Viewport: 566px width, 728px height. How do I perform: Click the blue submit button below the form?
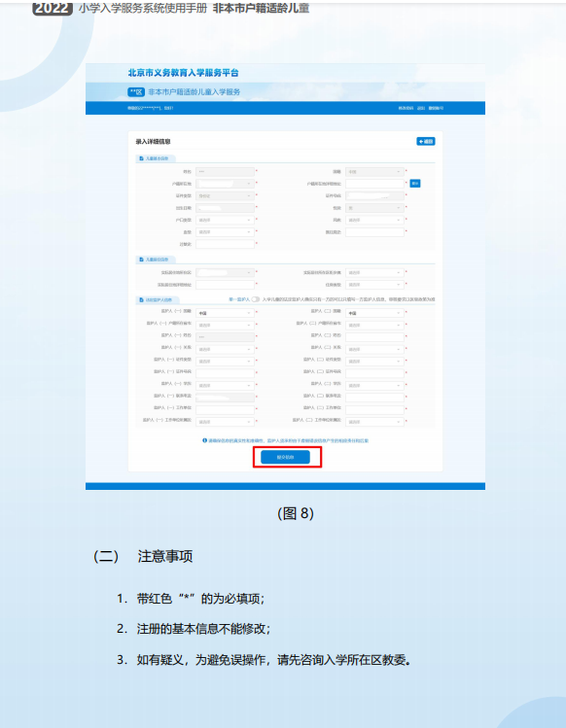[x=285, y=457]
